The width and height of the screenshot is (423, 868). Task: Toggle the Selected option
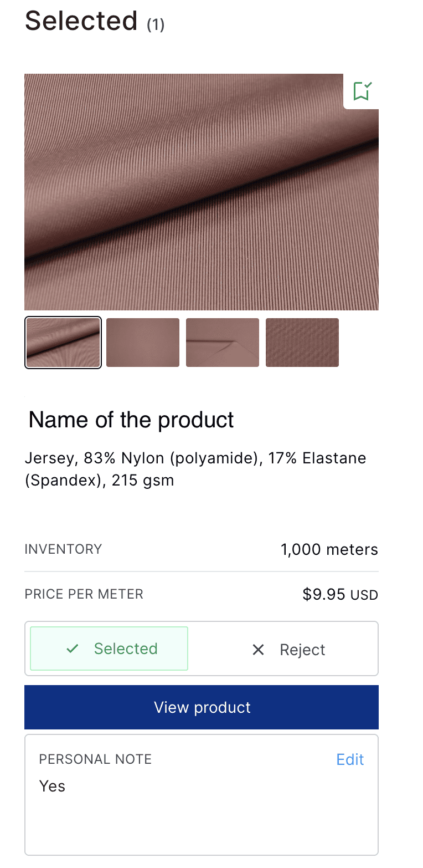click(109, 649)
